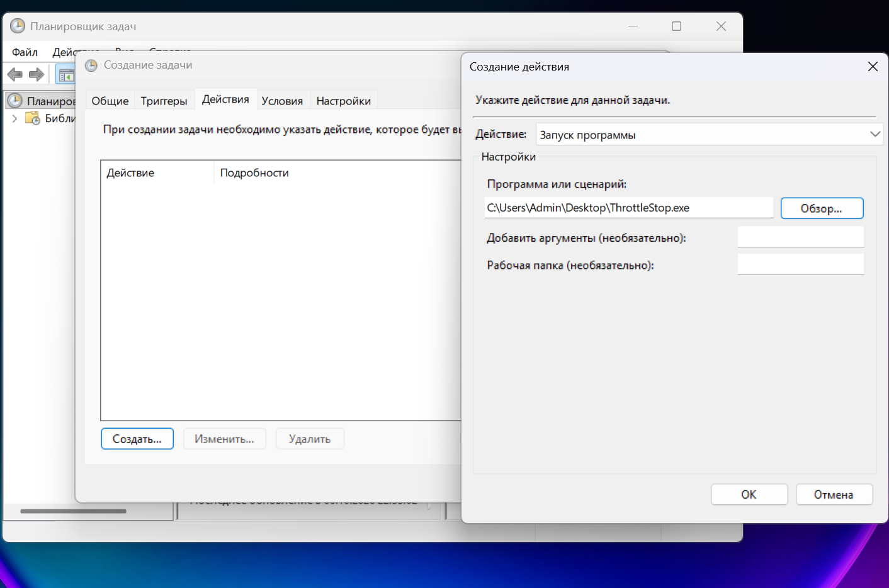889x588 pixels.
Task: Click the clock icon in the Планировщик задач title bar
Action: coord(18,26)
